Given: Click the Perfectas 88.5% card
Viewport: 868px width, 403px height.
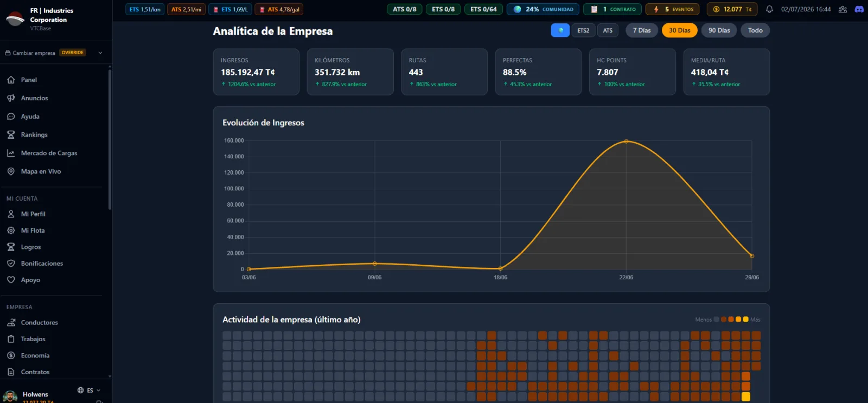Looking at the screenshot, I should 538,72.
